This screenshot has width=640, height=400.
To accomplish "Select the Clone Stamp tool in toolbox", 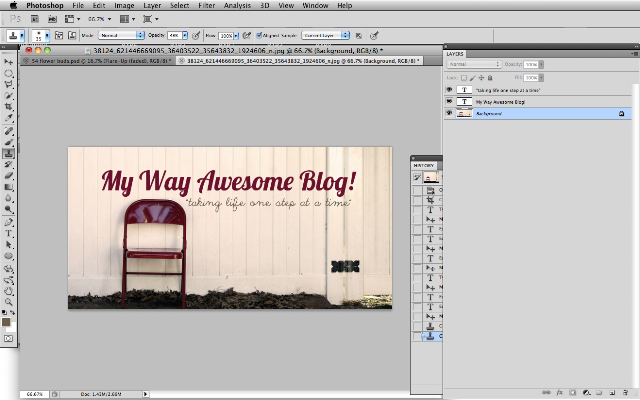I will click(x=8, y=153).
